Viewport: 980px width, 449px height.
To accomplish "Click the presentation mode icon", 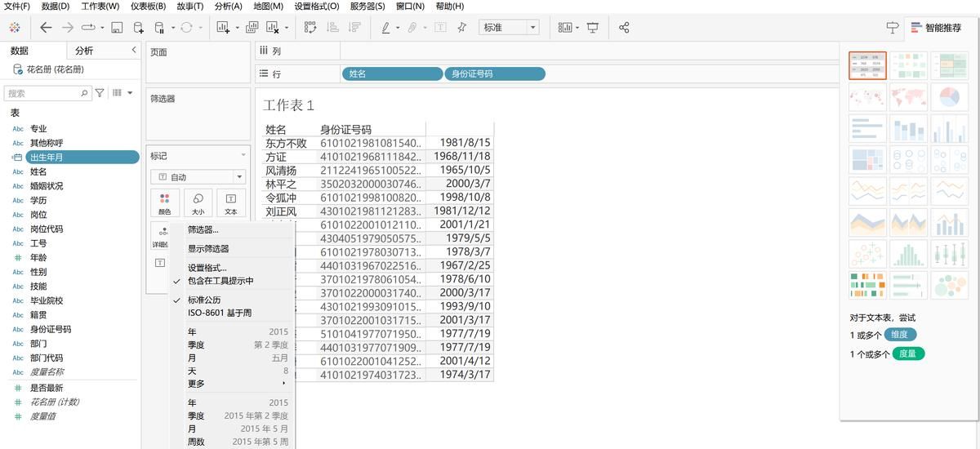I will (592, 28).
